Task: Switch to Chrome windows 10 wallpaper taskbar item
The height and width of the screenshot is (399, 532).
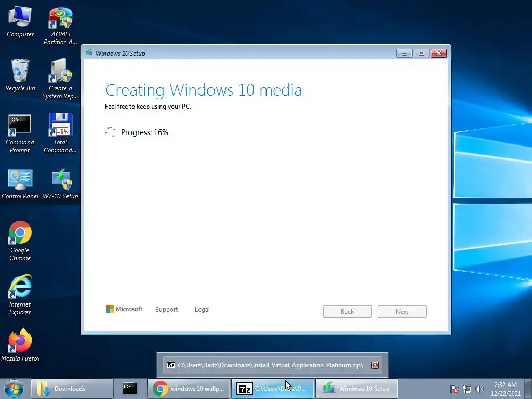Action: 189,389
